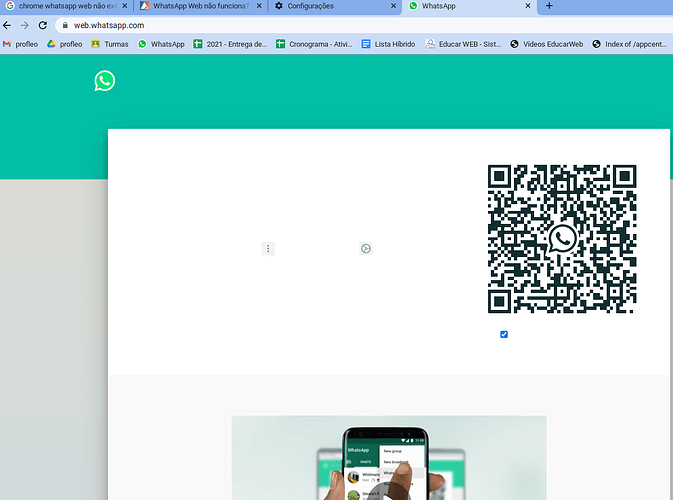Open the Gmail profleo bookmark

[21, 44]
